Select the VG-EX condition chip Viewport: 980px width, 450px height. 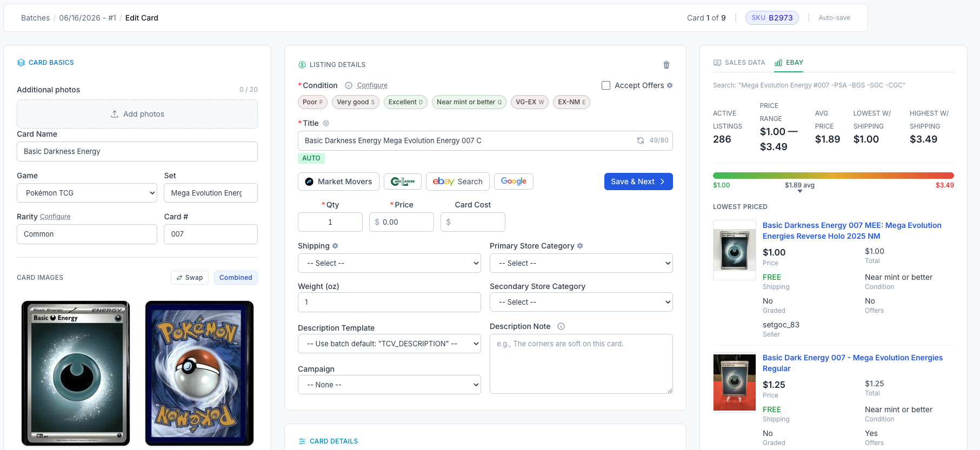point(530,102)
